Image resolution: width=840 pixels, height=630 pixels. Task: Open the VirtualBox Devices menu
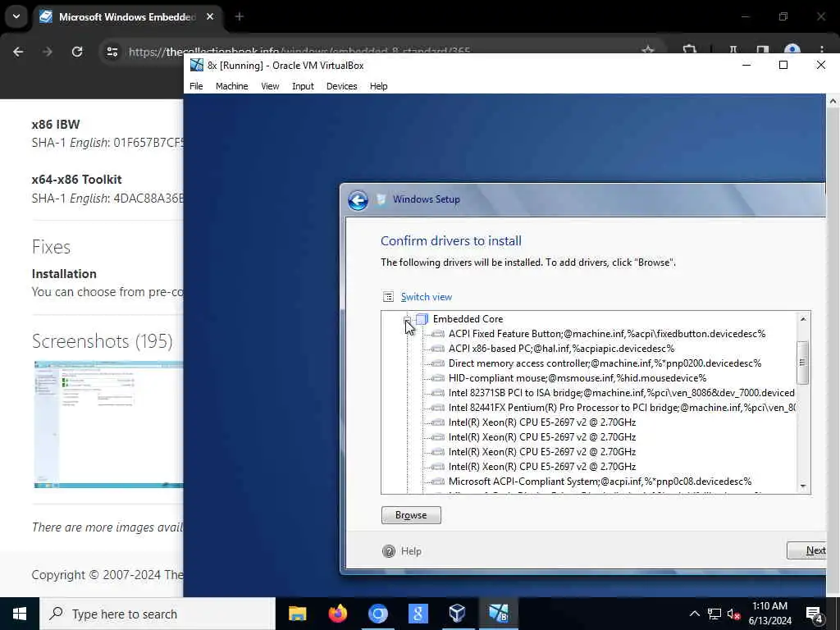[342, 86]
